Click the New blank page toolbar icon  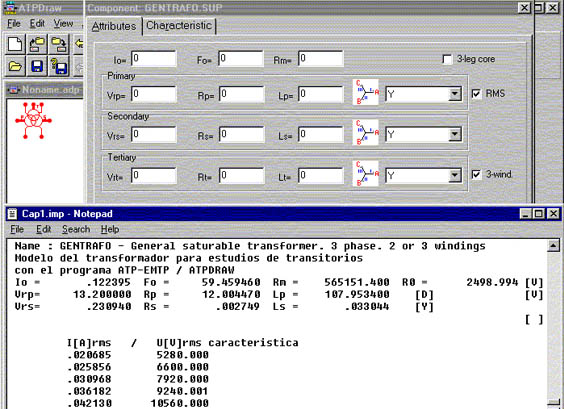[x=15, y=45]
